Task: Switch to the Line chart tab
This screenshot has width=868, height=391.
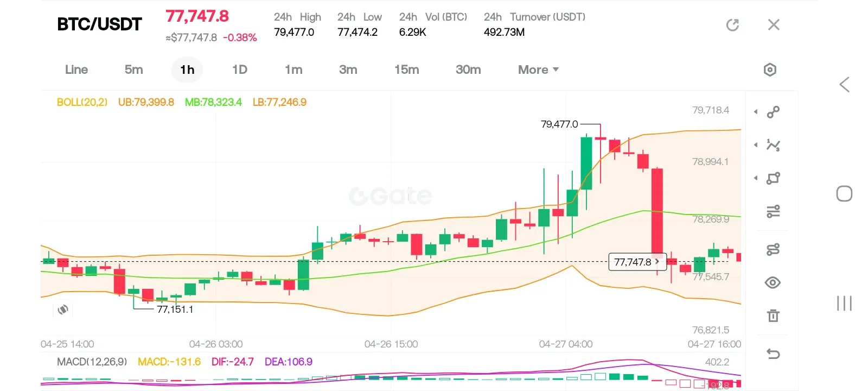Action: 76,70
